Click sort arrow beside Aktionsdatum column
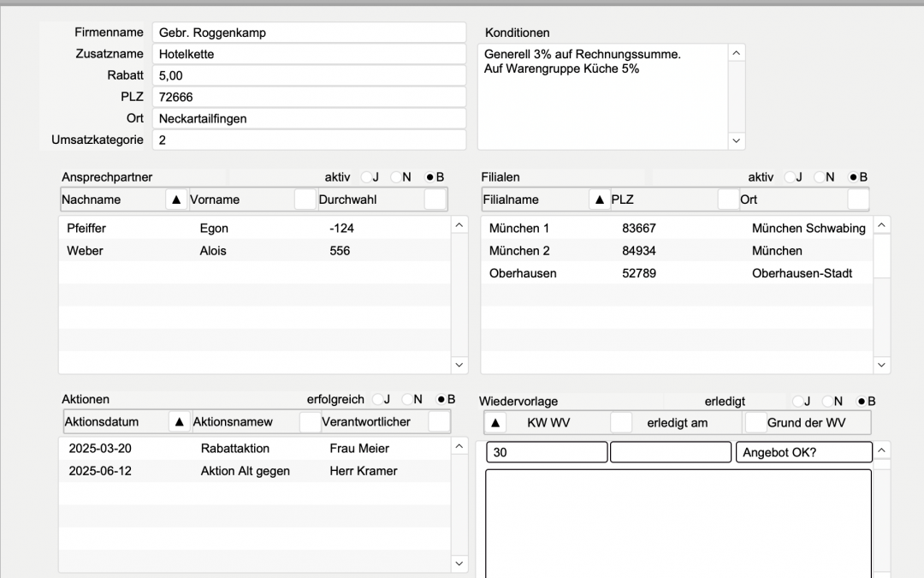Image resolution: width=924 pixels, height=578 pixels. click(180, 421)
